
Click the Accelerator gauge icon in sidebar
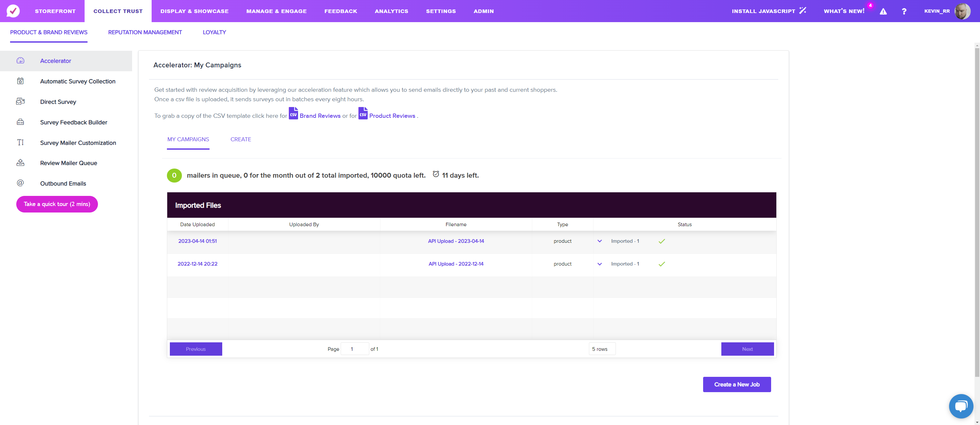(20, 61)
